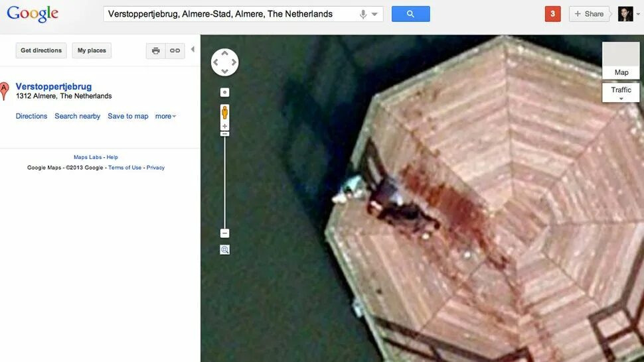Collapse the side panel with arrow
The image size is (644, 362).
(193, 50)
